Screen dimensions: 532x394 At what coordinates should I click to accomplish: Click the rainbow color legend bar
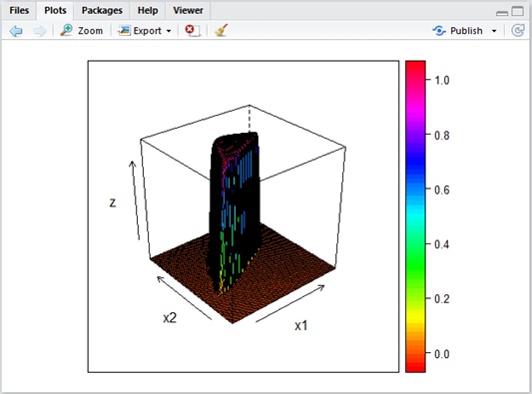[415, 216]
